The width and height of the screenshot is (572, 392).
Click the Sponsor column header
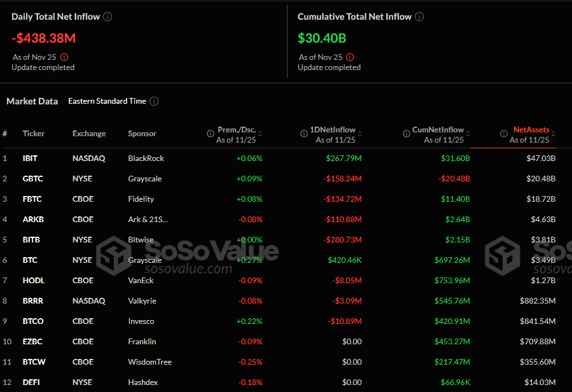[142, 134]
